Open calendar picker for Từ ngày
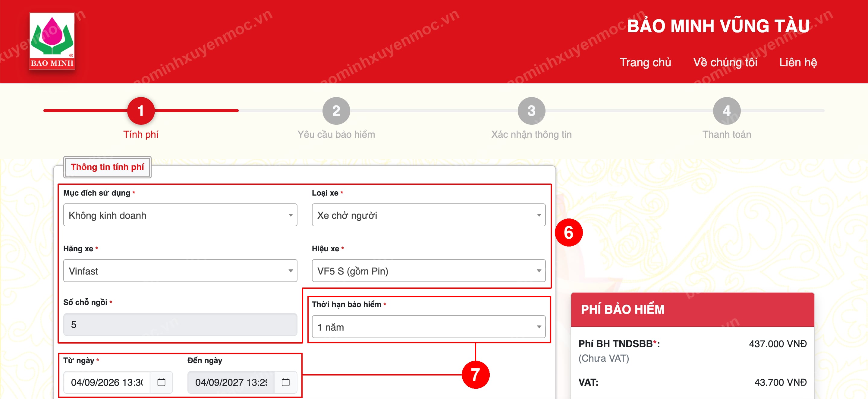Screen dimensions: 868x399 (162, 382)
